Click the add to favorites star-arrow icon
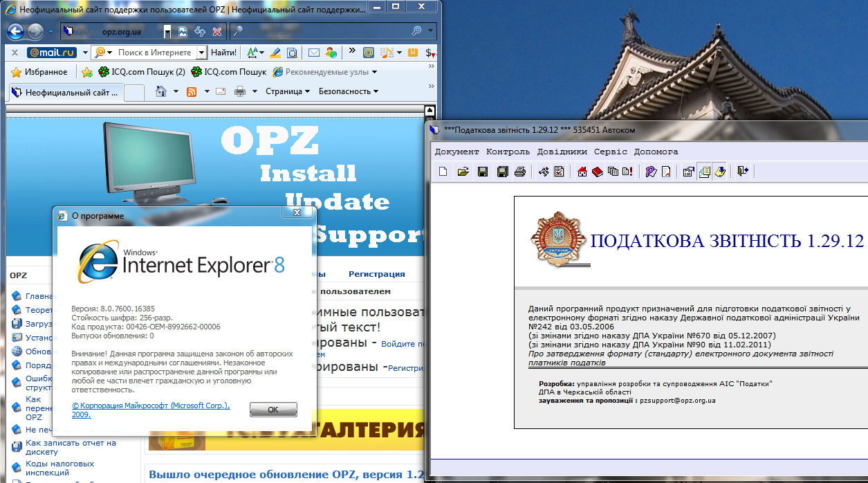The width and height of the screenshot is (868, 483). (87, 72)
